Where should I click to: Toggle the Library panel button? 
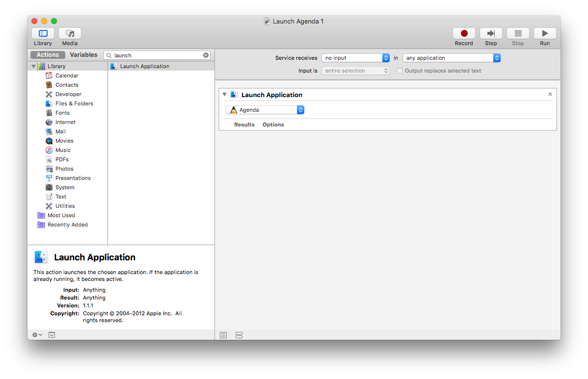43,33
